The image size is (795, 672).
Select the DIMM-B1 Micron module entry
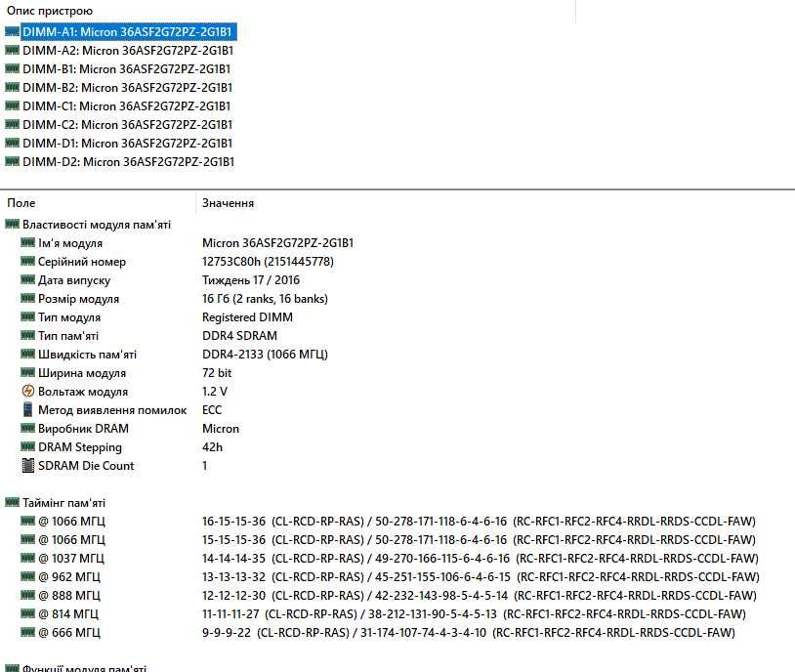click(127, 69)
